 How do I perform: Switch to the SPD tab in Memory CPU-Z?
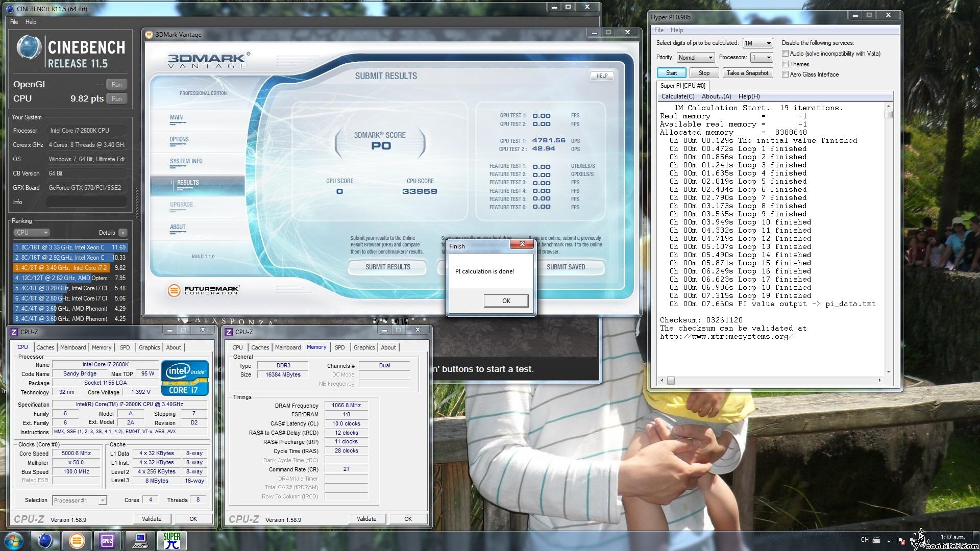[339, 347]
